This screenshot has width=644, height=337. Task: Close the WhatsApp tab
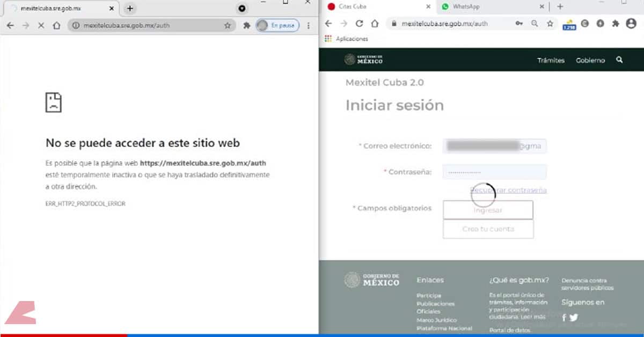(541, 6)
